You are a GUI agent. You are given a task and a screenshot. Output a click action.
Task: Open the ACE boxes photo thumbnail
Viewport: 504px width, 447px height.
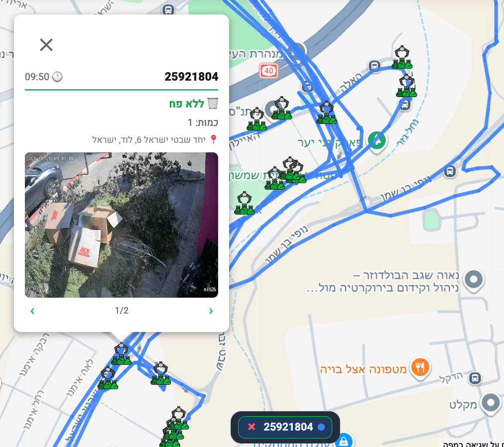pos(122,224)
